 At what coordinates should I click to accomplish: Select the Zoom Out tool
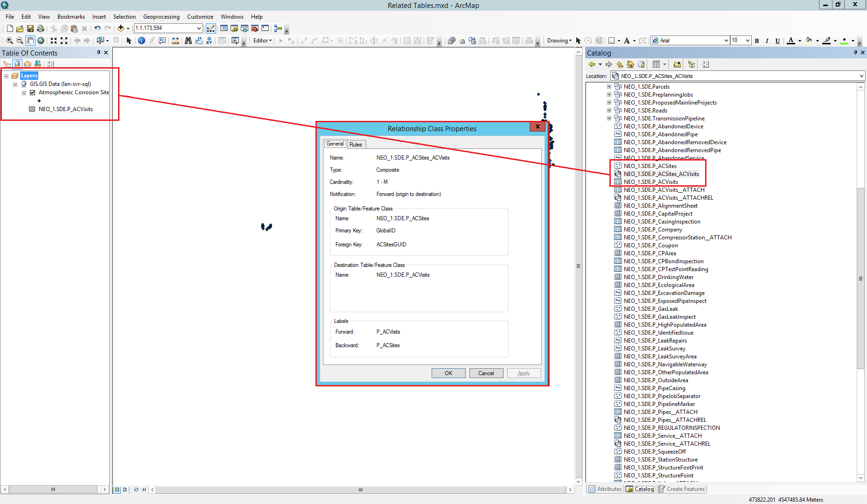point(20,41)
